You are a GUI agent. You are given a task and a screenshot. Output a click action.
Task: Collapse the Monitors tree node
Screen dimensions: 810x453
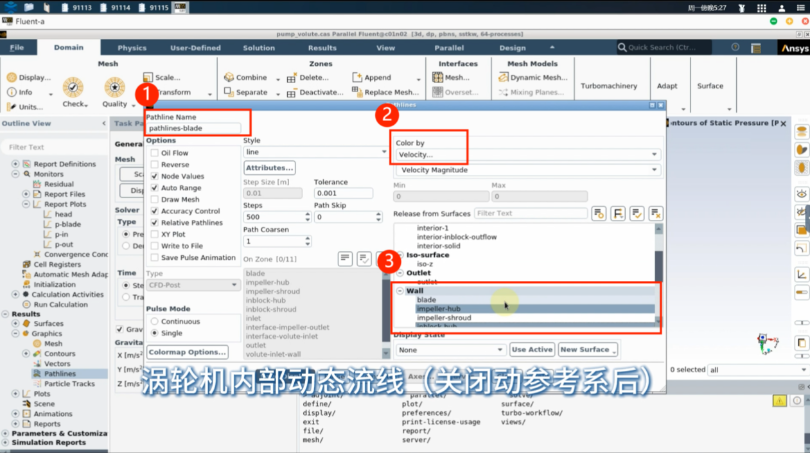point(15,174)
